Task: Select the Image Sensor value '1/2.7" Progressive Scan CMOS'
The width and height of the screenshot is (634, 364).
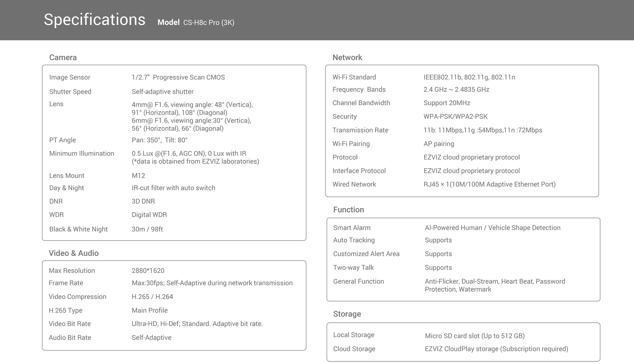Action: tap(178, 77)
